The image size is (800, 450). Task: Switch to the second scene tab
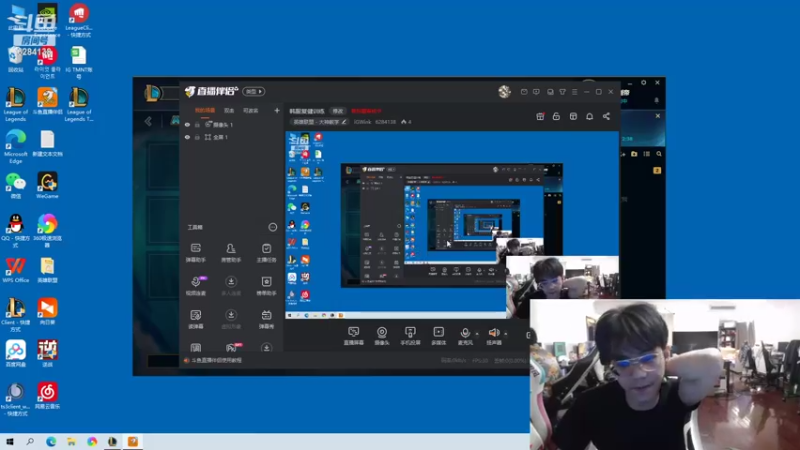click(229, 110)
